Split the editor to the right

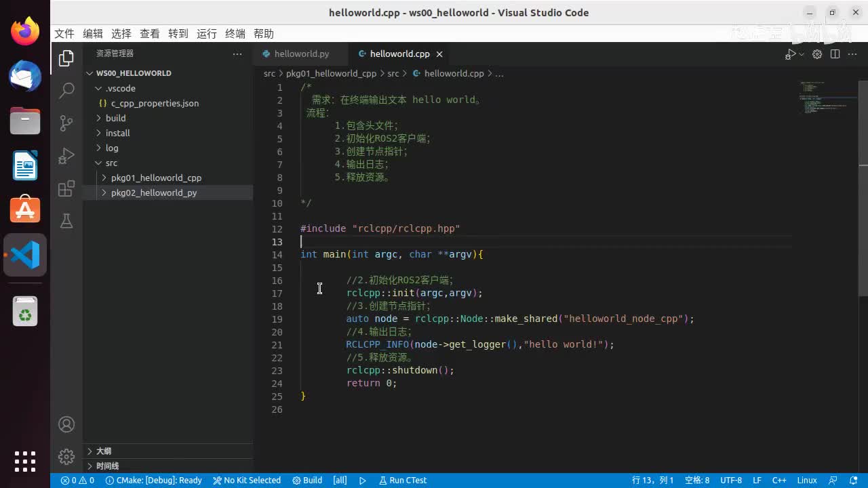coord(835,54)
